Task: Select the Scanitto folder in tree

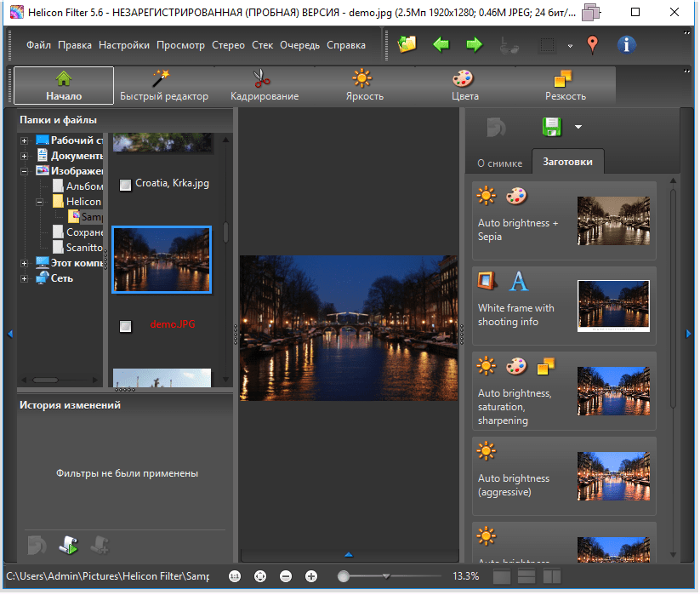Action: (x=77, y=248)
